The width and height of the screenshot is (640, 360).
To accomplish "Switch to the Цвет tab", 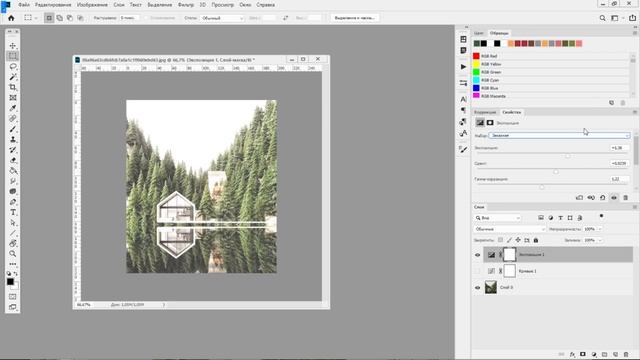I will click(479, 33).
